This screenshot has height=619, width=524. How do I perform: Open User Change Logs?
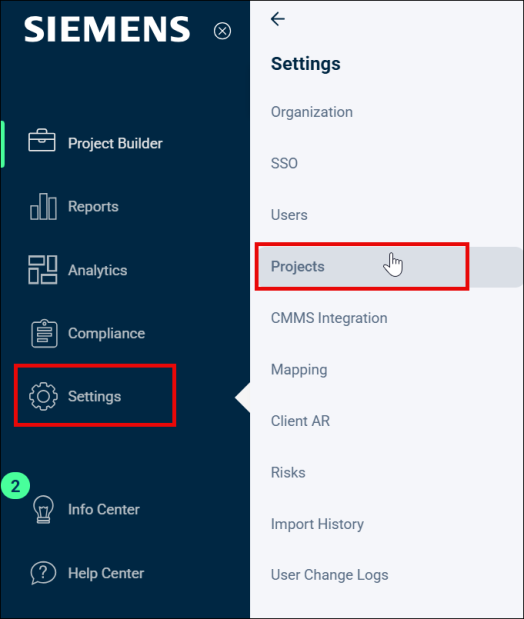tap(329, 575)
